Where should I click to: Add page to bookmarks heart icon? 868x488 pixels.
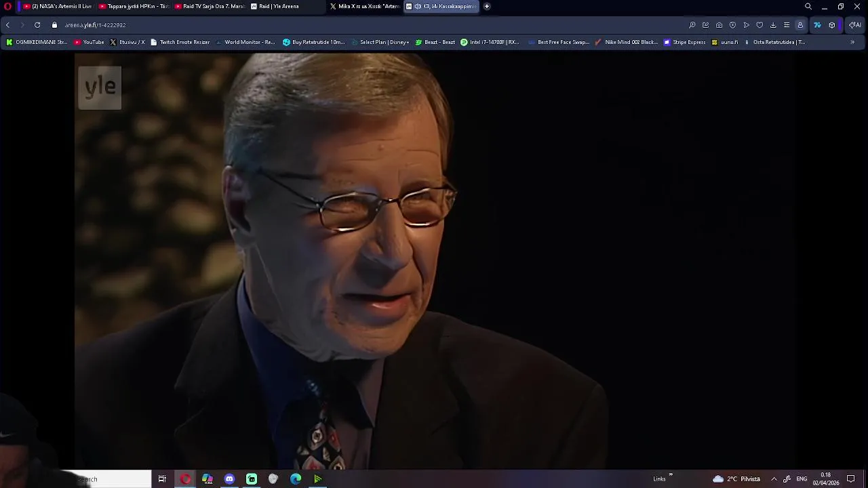759,25
